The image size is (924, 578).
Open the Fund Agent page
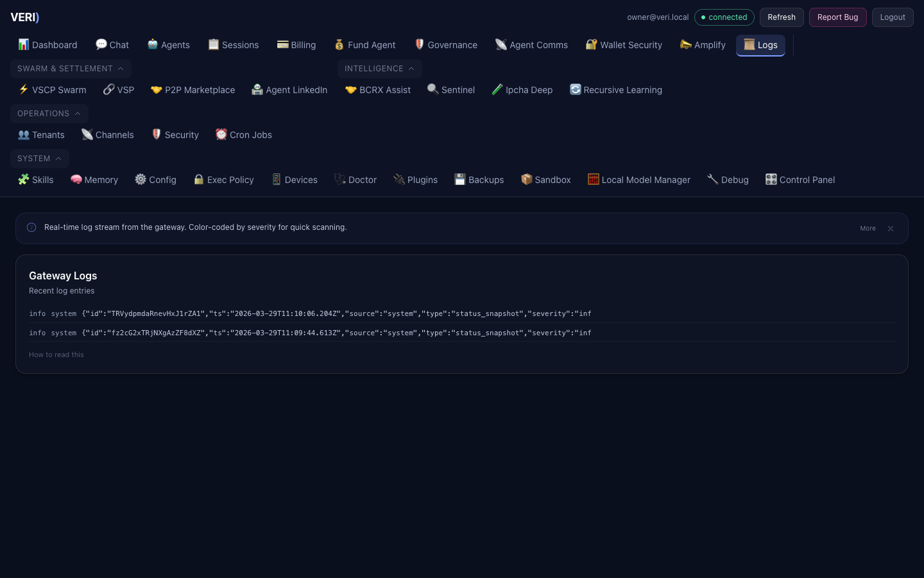pyautogui.click(x=364, y=45)
